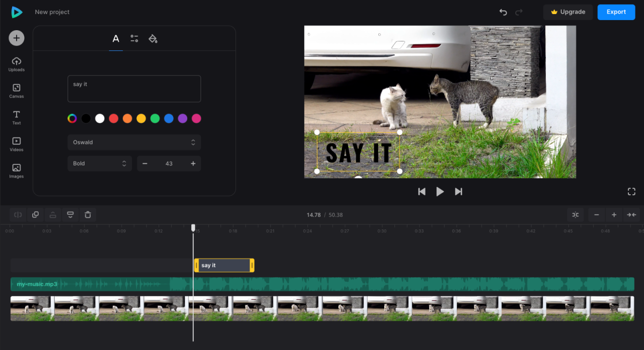This screenshot has width=644, height=350.
Task: Click the upgrade button
Action: coord(568,12)
